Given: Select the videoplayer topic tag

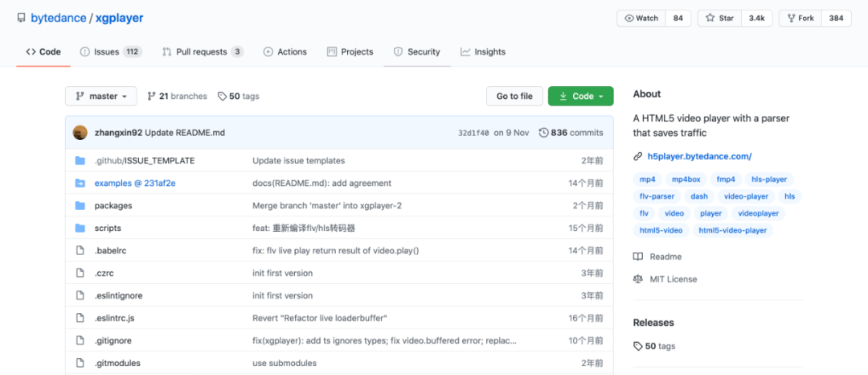Looking at the screenshot, I should click(x=759, y=213).
